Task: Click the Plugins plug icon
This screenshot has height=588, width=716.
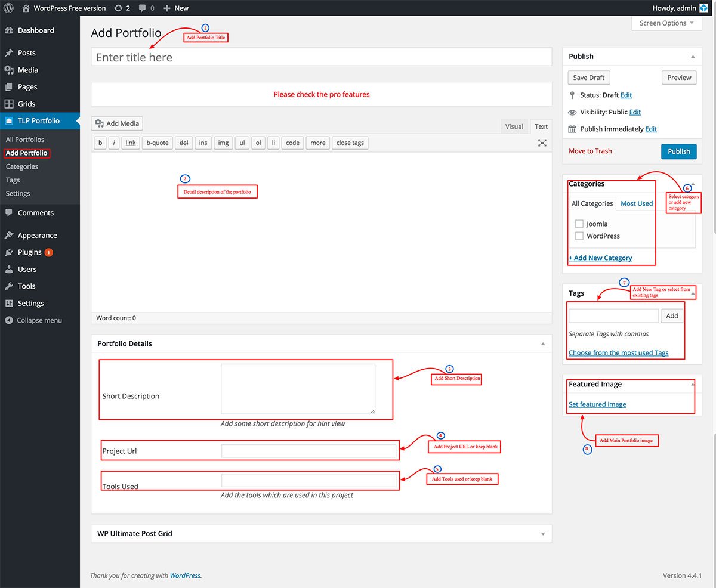Action: click(9, 252)
